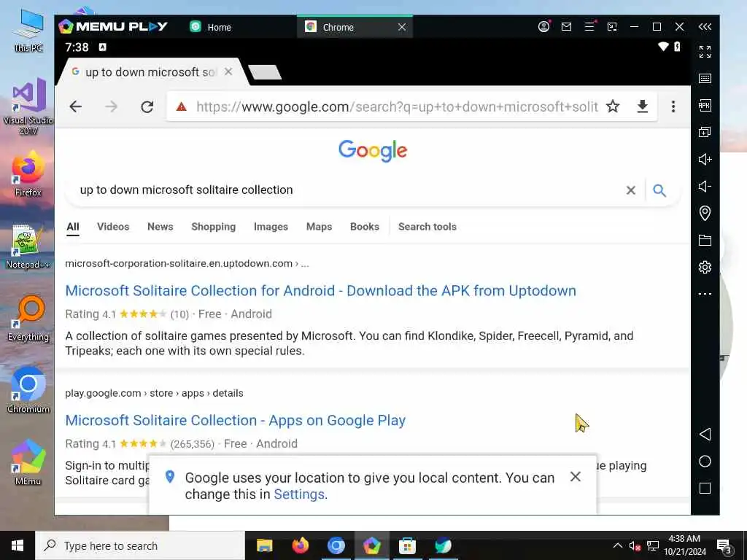Click Settings link in location notice
The width and height of the screenshot is (747, 560).
pyautogui.click(x=299, y=494)
